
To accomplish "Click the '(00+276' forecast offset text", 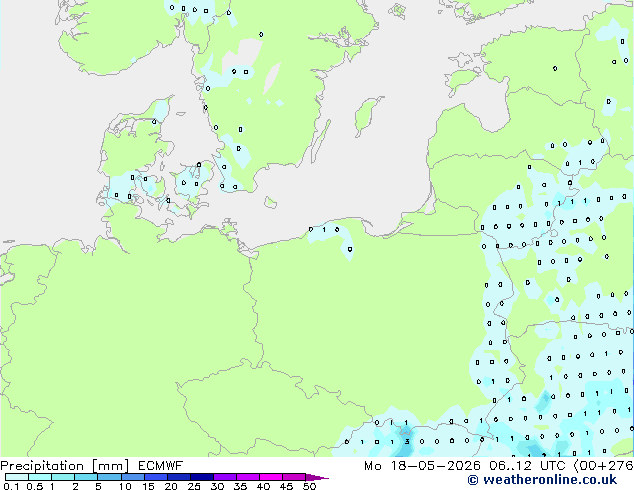I will coord(604,466).
